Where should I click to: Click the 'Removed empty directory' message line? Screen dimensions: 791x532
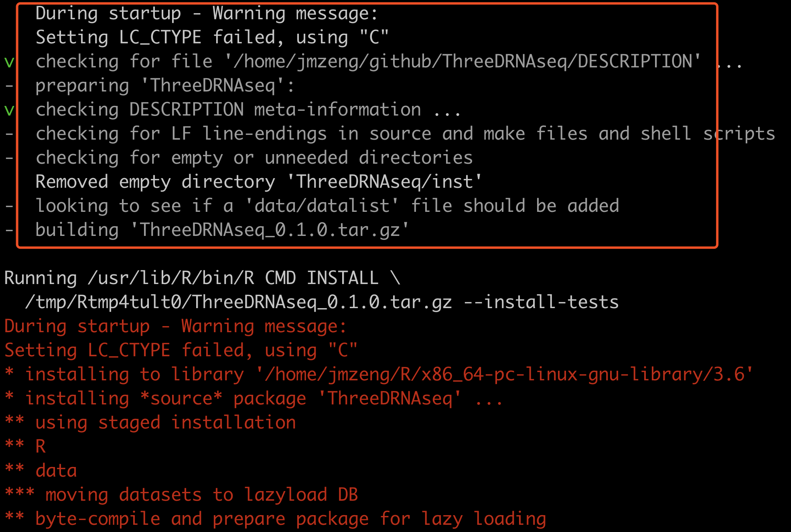click(259, 182)
